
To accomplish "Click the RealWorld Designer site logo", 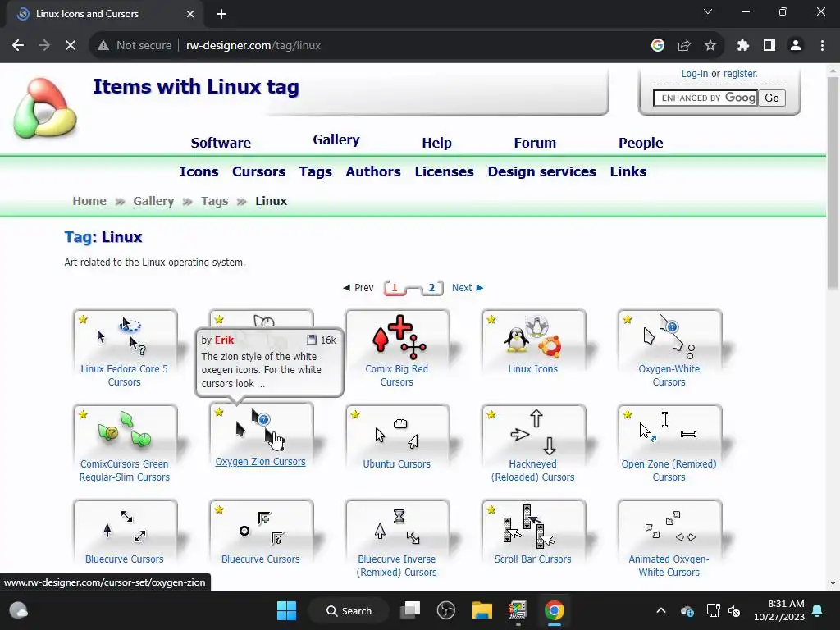I will point(45,109).
